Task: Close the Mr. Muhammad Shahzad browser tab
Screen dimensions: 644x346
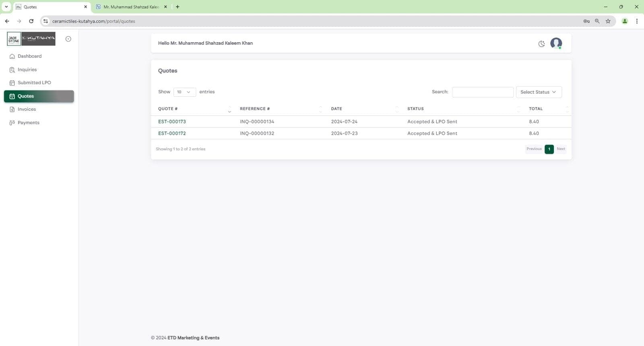Action: pyautogui.click(x=165, y=7)
